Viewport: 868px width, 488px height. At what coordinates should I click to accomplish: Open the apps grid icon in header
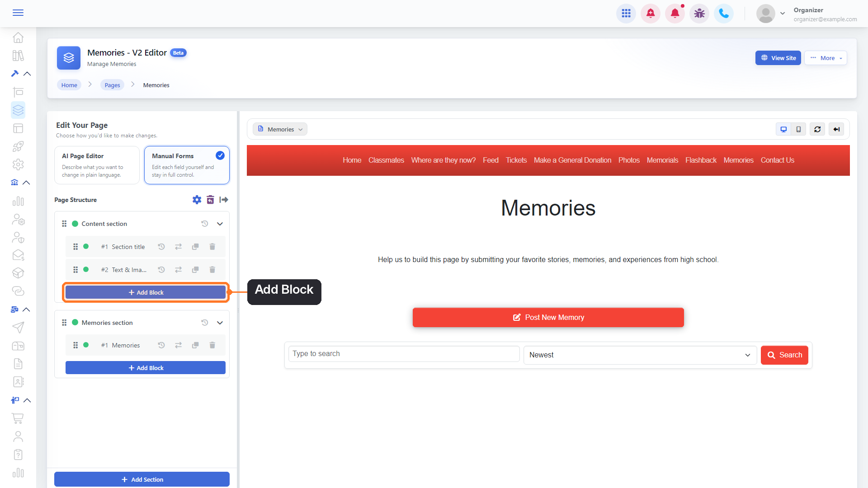[x=626, y=14]
